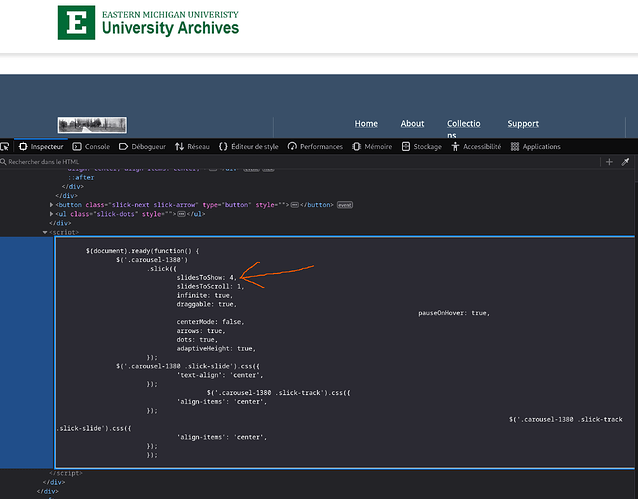Open the Stockage tab
The width and height of the screenshot is (638, 499).
click(x=422, y=147)
